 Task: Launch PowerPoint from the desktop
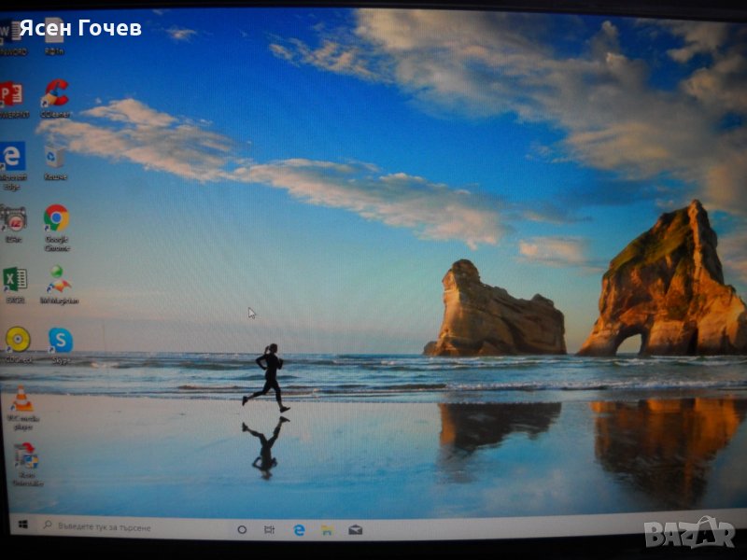(11, 94)
